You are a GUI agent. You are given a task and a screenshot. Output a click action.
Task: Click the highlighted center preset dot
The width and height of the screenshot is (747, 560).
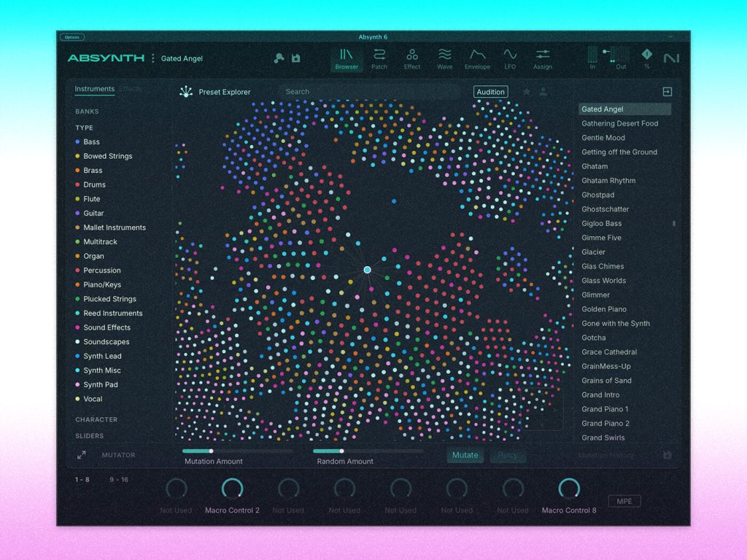368,270
